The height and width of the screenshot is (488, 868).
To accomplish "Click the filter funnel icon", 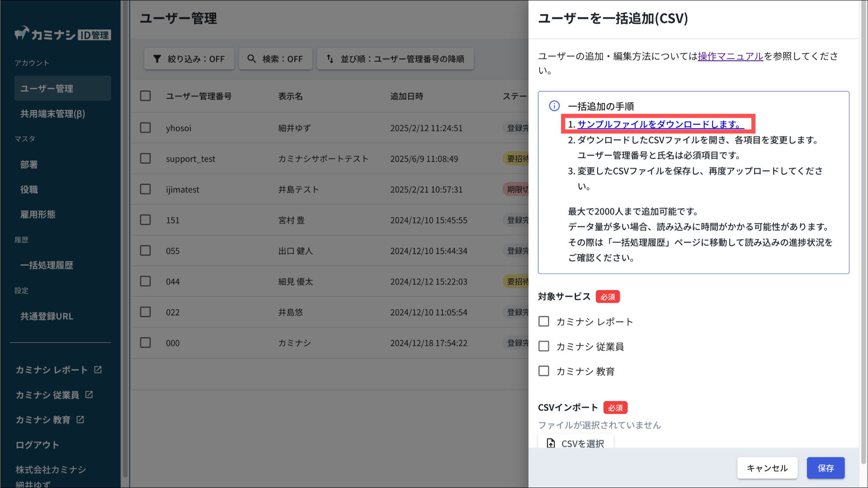I will point(157,59).
